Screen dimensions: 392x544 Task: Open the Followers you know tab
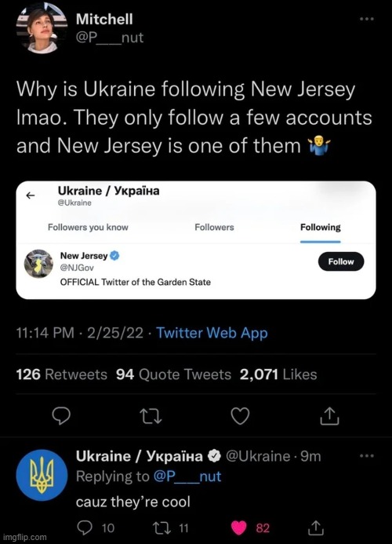[x=88, y=227]
